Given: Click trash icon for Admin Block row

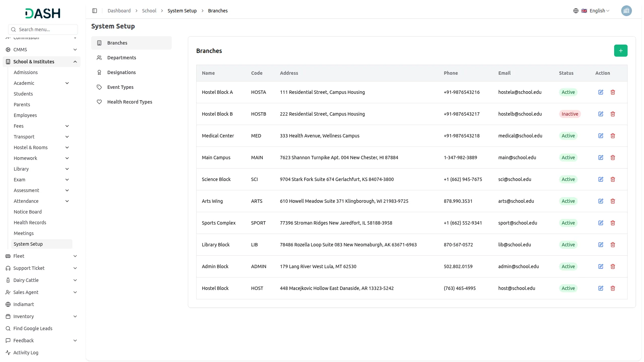Looking at the screenshot, I should [613, 266].
